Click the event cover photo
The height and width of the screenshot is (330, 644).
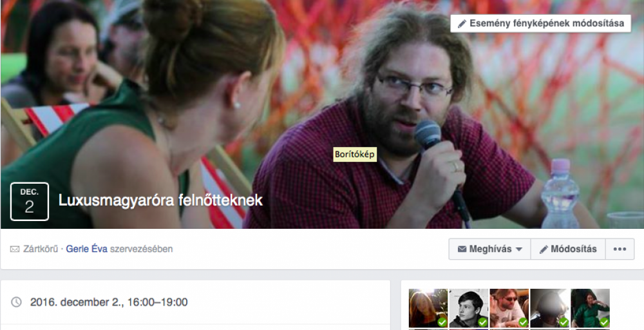[x=322, y=114]
